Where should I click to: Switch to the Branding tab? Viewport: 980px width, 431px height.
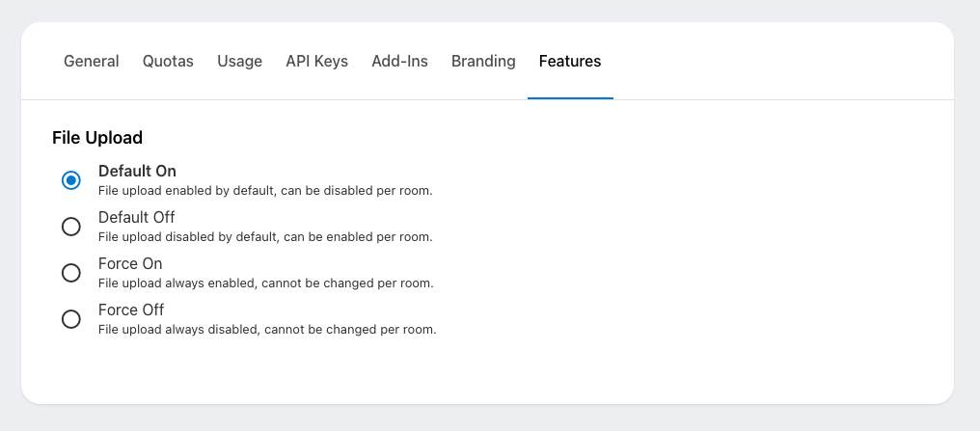coord(483,62)
